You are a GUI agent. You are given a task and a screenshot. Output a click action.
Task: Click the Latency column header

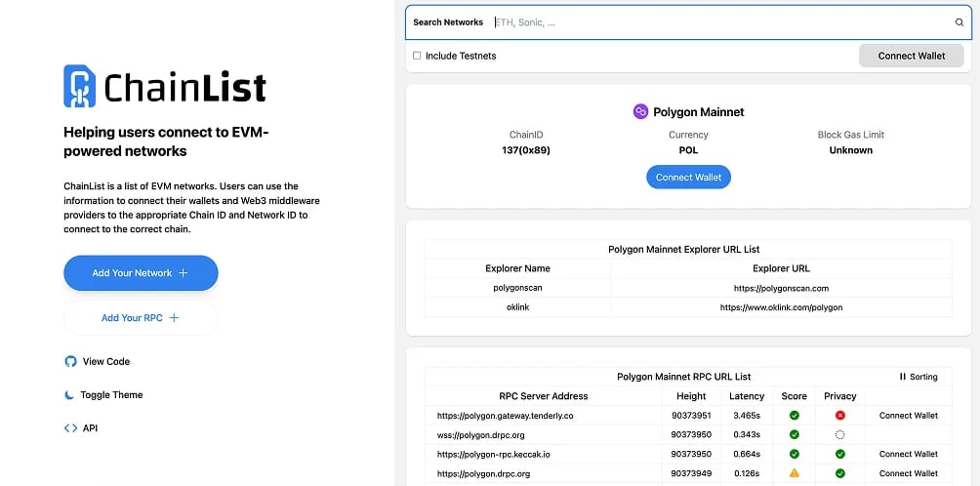tap(747, 396)
